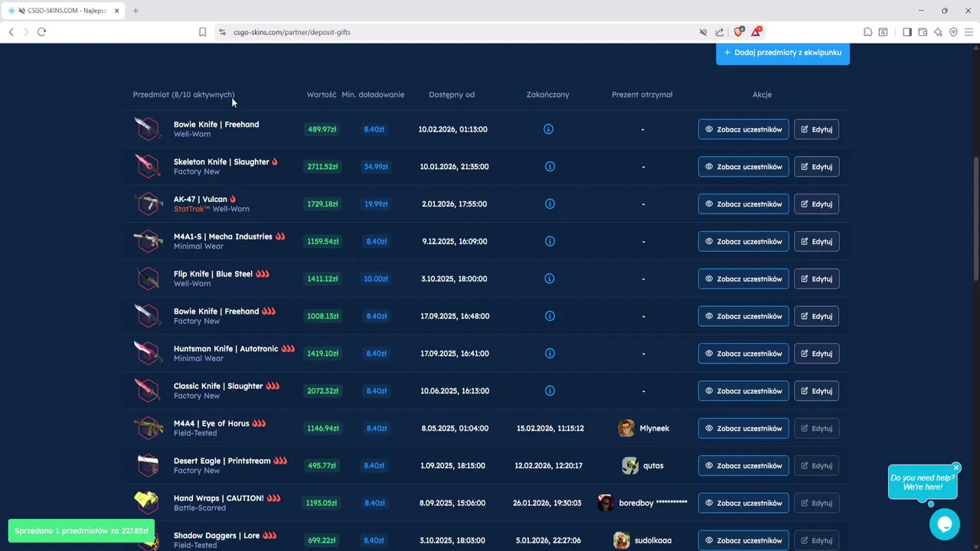View participants for M4A4 Eye of Horus
Image resolution: width=980 pixels, height=551 pixels.
[x=743, y=429]
